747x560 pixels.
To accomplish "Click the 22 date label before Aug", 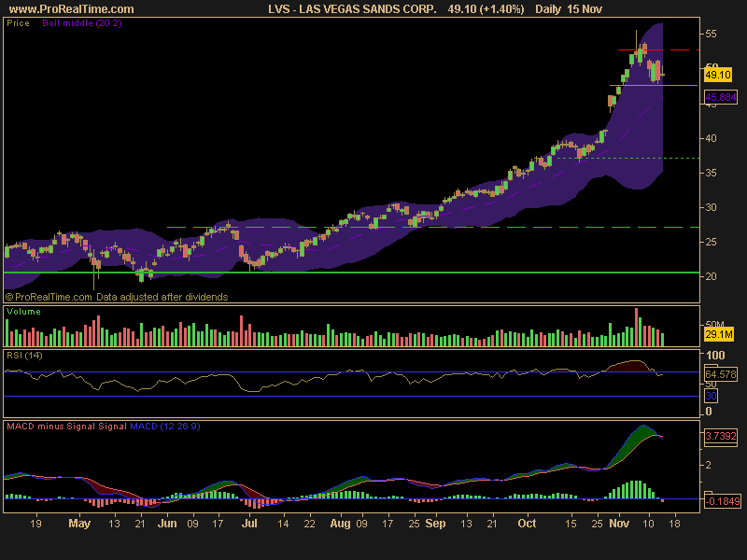I will [x=310, y=524].
